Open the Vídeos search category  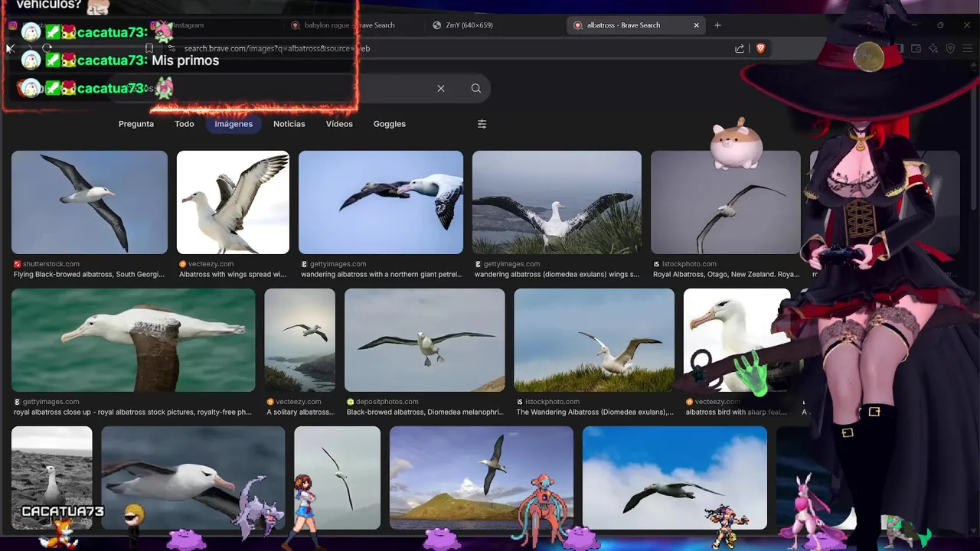click(339, 124)
